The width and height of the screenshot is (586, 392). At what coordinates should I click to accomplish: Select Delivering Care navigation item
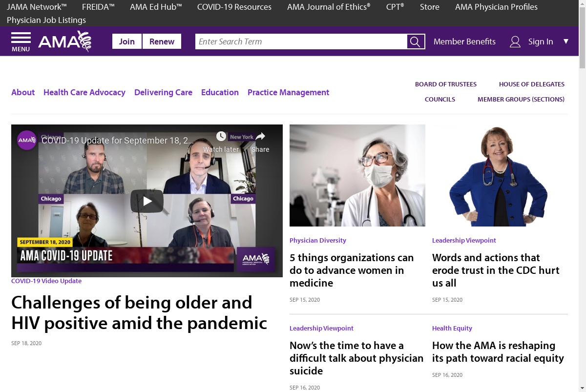(163, 92)
